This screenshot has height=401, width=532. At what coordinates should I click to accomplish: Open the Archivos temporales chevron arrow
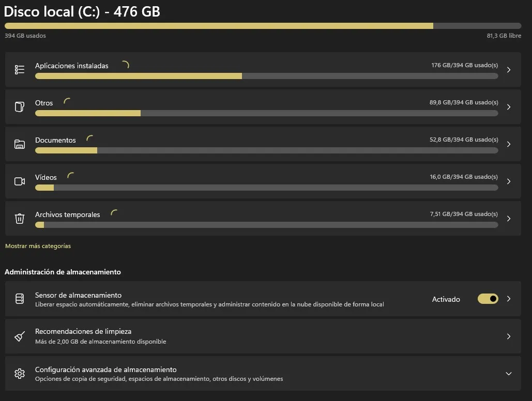point(509,219)
